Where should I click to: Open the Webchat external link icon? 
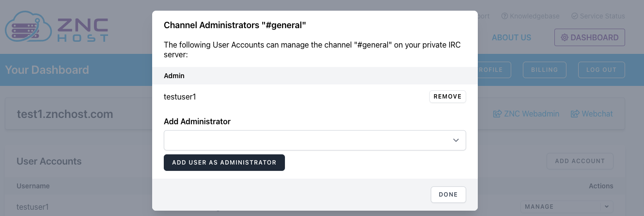click(575, 114)
